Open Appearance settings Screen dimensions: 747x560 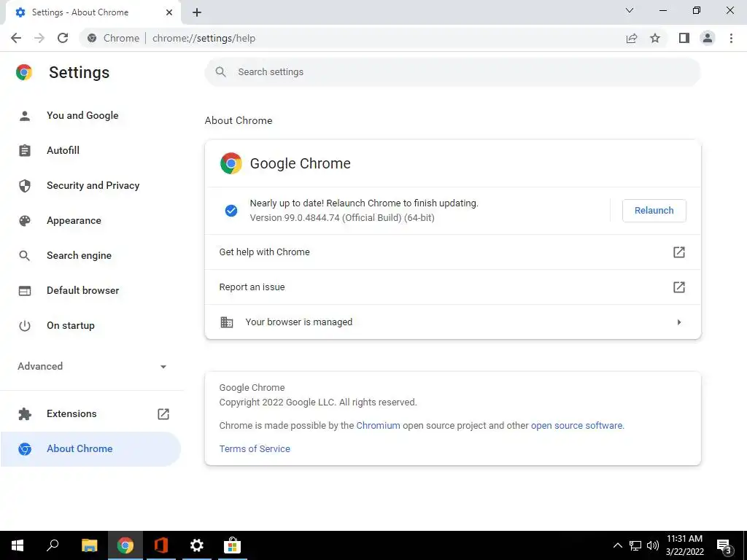[x=91, y=220]
